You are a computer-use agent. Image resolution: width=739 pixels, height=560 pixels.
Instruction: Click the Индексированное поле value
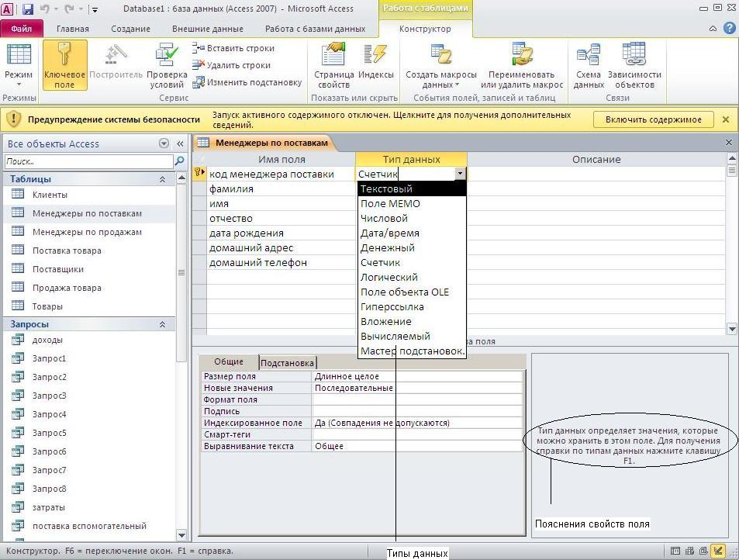[417, 423]
